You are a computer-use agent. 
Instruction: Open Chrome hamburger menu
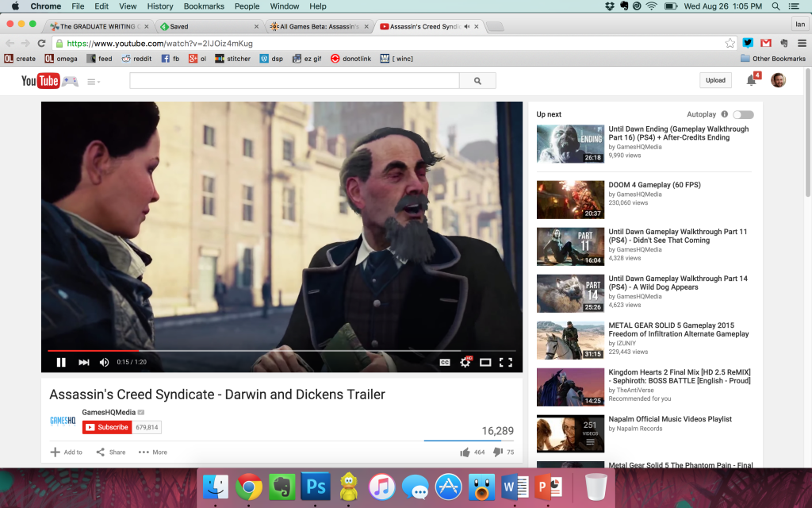pos(802,43)
